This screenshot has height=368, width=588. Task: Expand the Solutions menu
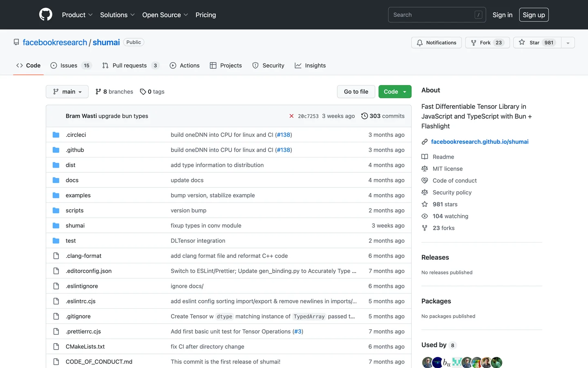point(117,15)
